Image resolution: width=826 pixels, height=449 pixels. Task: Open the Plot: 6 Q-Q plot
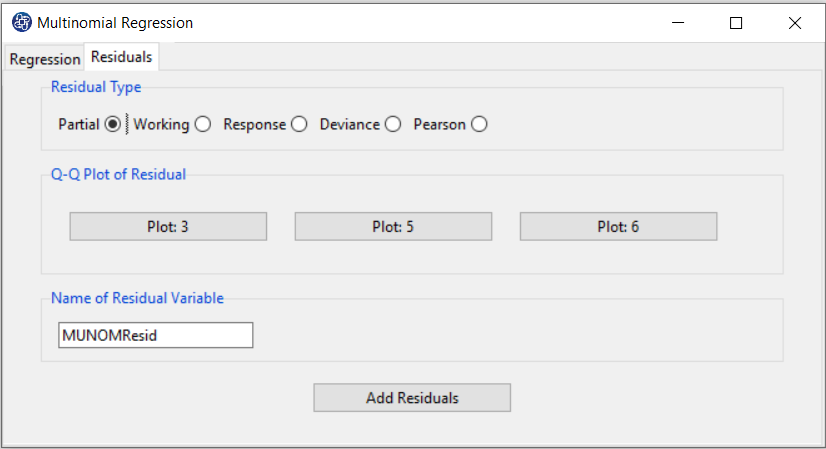coord(618,227)
